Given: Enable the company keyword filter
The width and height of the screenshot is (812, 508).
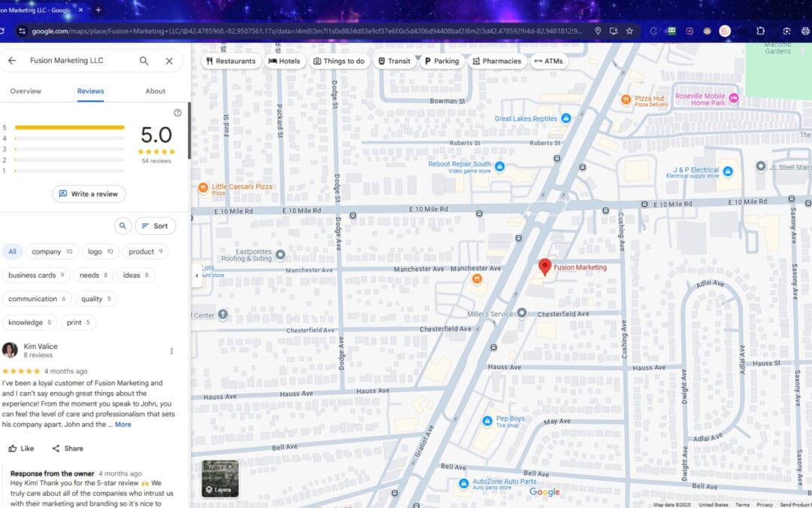Looking at the screenshot, I should 52,251.
